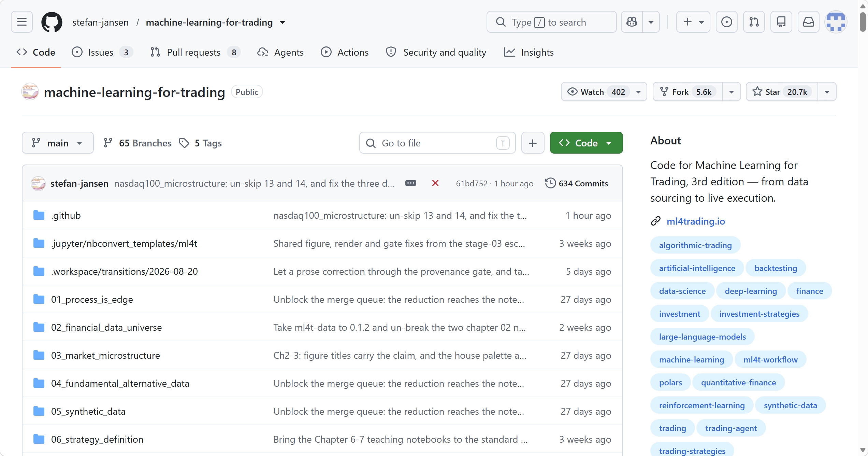This screenshot has height=456, width=868.
Task: Open stefan-jansen commit author link
Action: coord(79,183)
